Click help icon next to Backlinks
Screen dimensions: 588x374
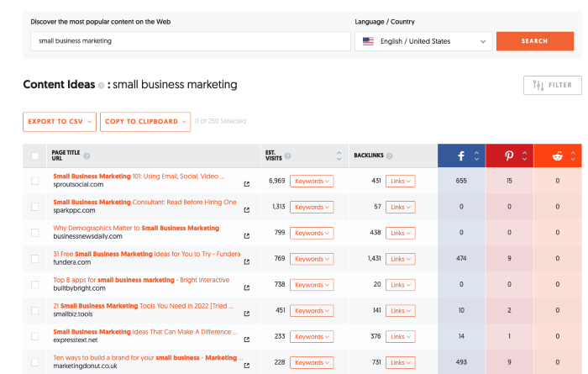tap(389, 156)
